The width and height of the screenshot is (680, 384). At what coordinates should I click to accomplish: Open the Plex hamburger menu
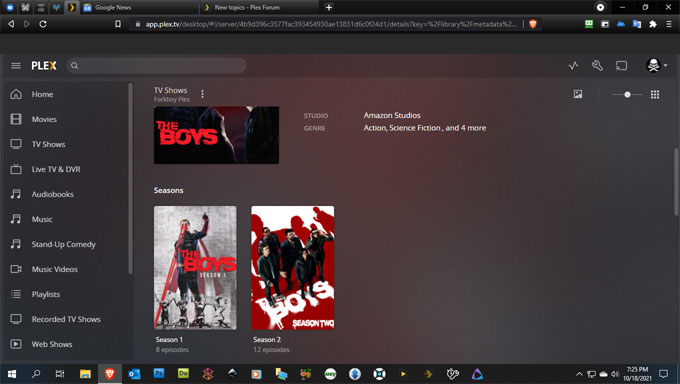point(16,66)
